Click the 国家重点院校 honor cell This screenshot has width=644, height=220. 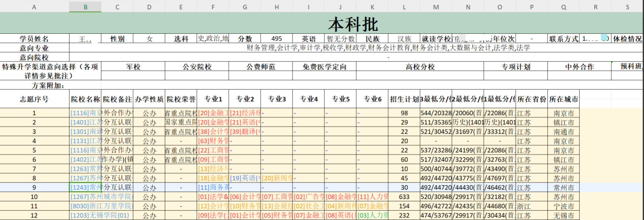pyautogui.click(x=181, y=122)
